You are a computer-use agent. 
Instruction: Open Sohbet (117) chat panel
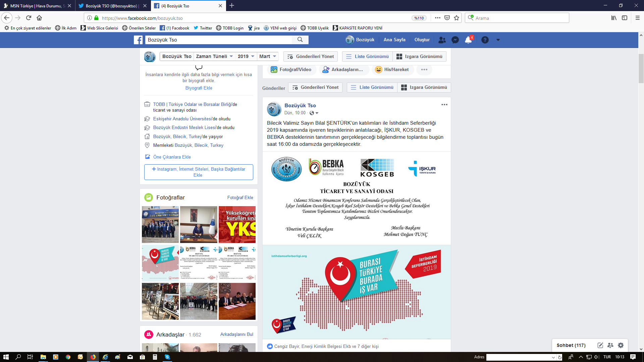click(571, 345)
